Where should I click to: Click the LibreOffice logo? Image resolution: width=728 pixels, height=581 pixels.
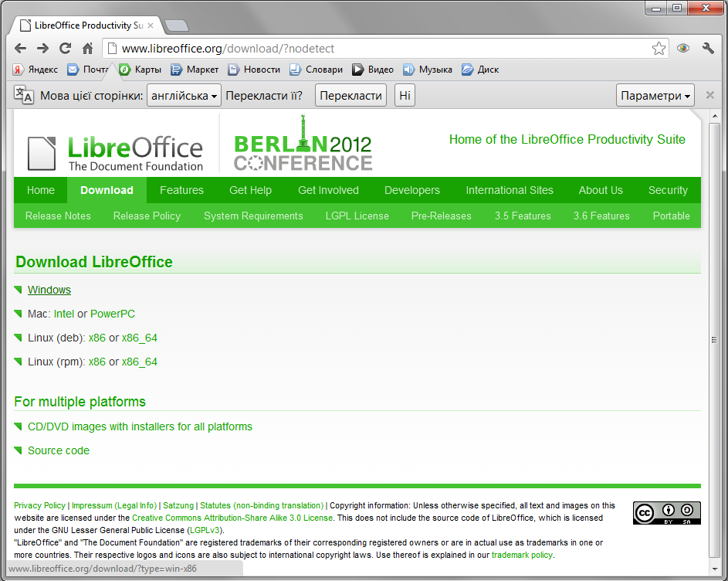(x=115, y=153)
